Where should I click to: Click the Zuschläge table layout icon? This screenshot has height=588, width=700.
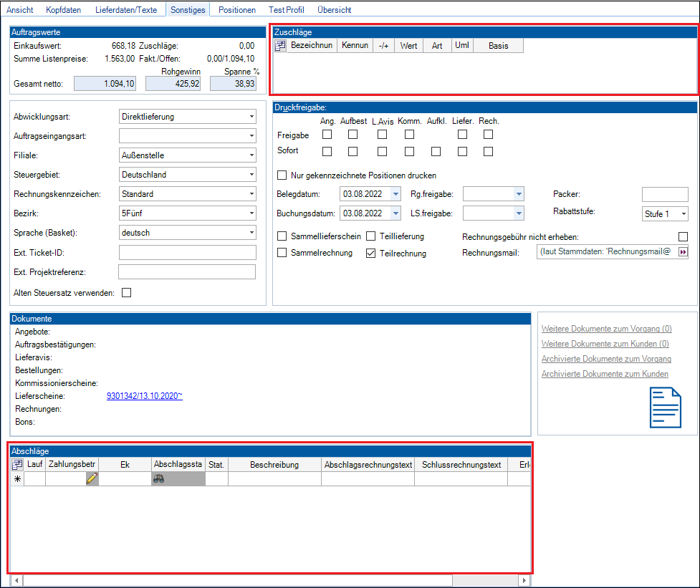(x=280, y=46)
